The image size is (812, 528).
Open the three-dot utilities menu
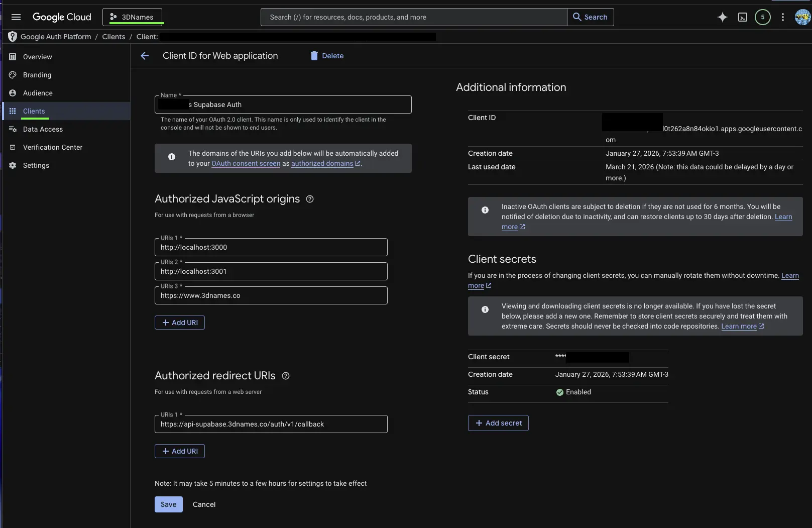click(x=783, y=17)
